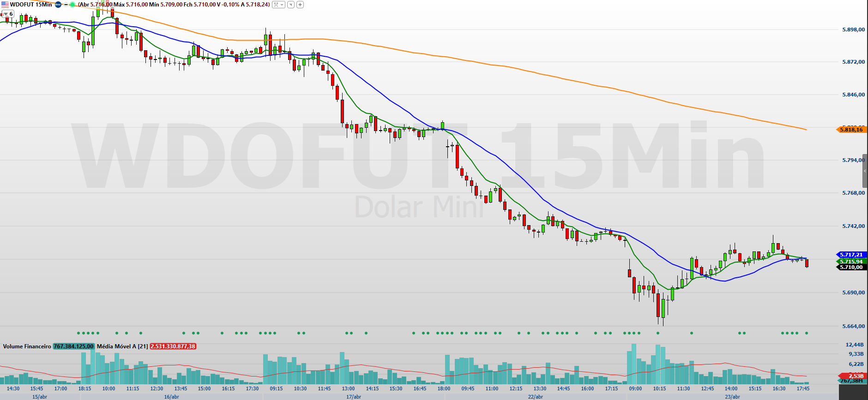The image size is (868, 400).
Task: Click the Volume Financeiro indicator label
Action: pyautogui.click(x=27, y=346)
